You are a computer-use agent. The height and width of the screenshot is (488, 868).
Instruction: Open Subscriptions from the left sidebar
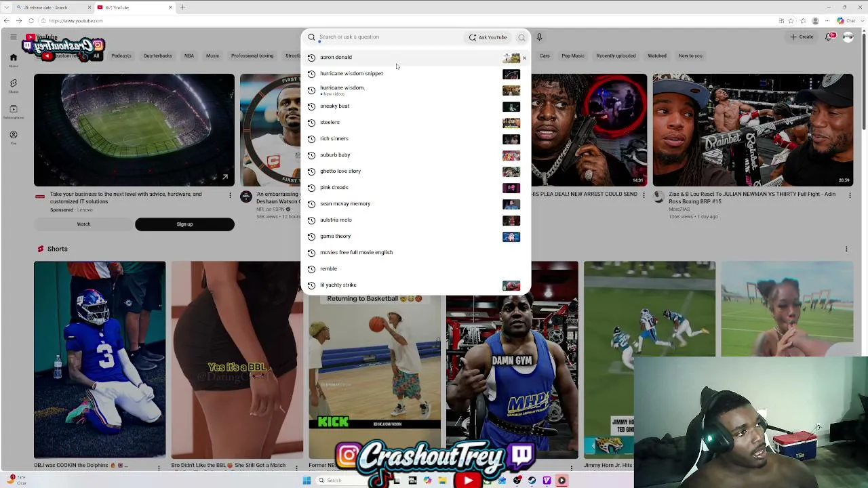[13, 111]
